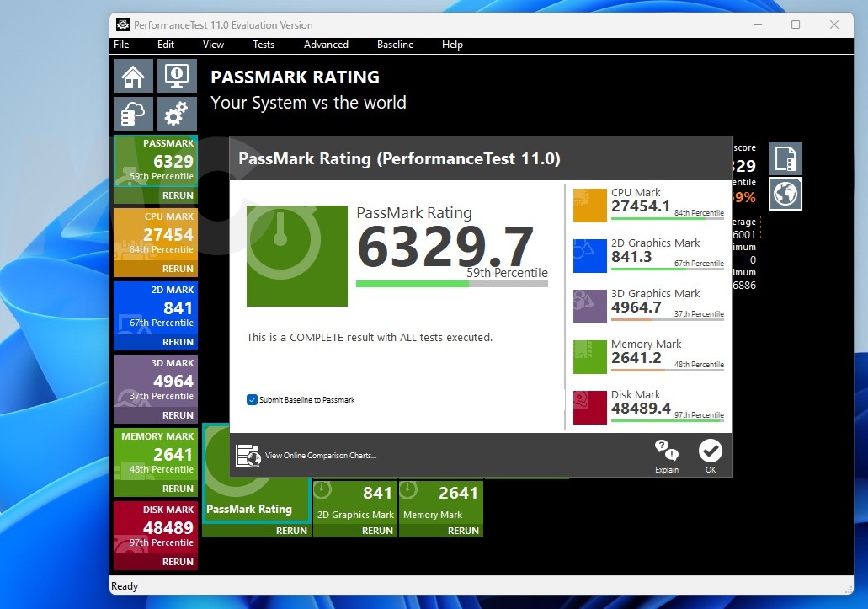
Task: Click the PassMark Rating percentile bar
Action: (x=451, y=284)
